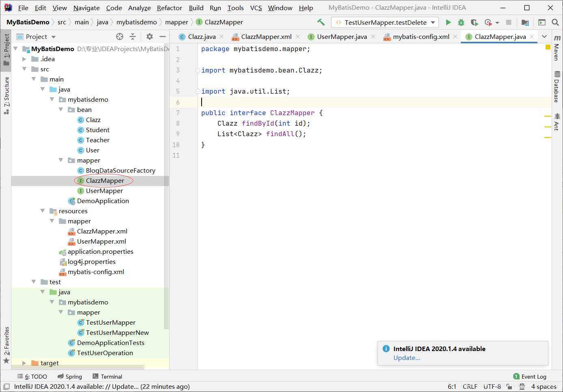Screen dimensions: 563x392
Task: Open the Event Log panel
Action: tap(530, 377)
